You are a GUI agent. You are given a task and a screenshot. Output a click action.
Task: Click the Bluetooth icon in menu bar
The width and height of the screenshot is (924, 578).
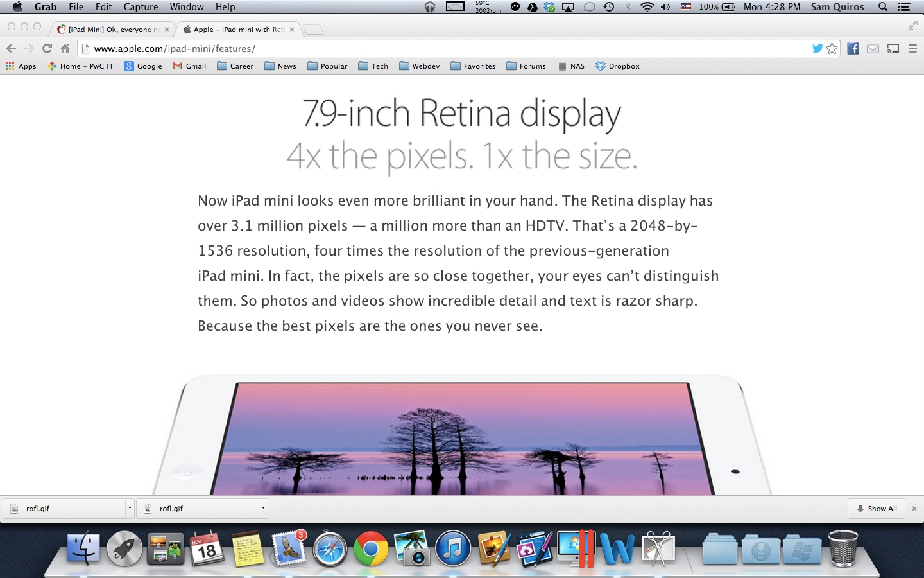pyautogui.click(x=628, y=7)
